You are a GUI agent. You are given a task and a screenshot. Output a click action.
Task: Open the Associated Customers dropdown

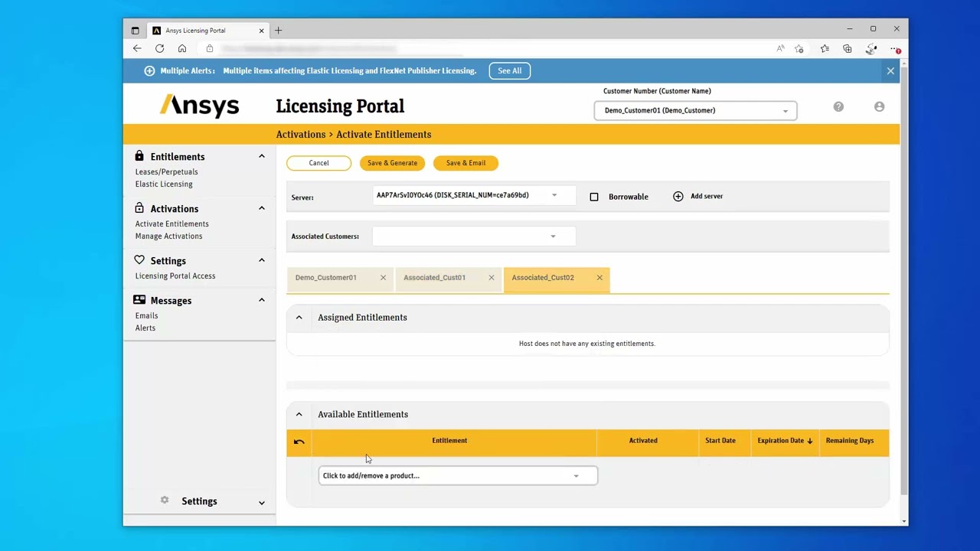[x=474, y=236]
